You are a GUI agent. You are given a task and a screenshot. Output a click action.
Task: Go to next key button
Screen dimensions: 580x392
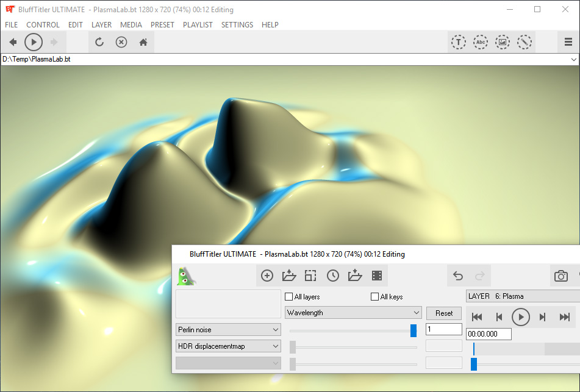[542, 317]
